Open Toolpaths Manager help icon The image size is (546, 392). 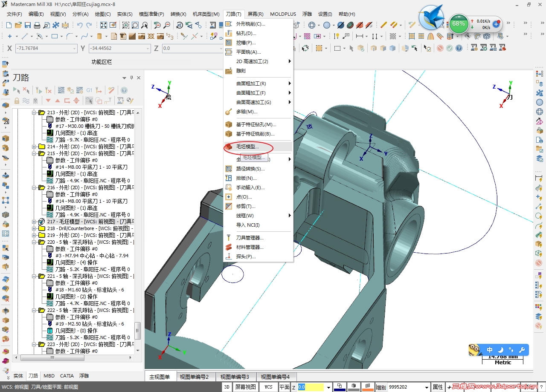[x=124, y=90]
